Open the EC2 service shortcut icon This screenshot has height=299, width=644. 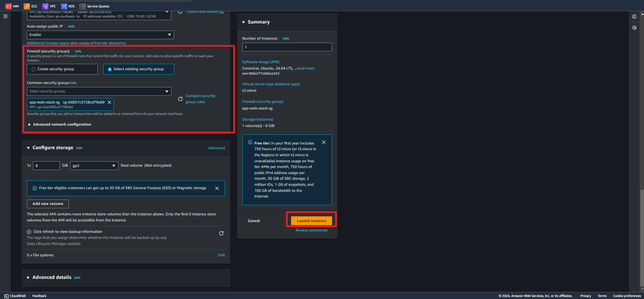point(27,6)
